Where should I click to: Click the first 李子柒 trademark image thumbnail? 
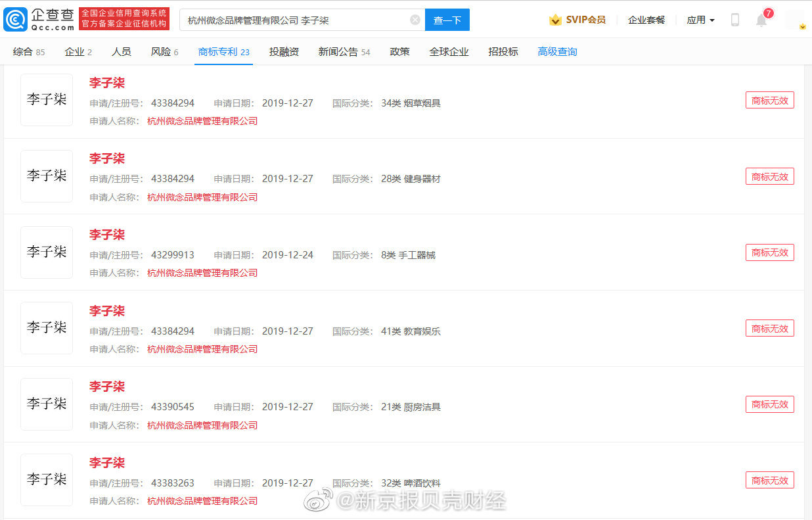(x=46, y=99)
